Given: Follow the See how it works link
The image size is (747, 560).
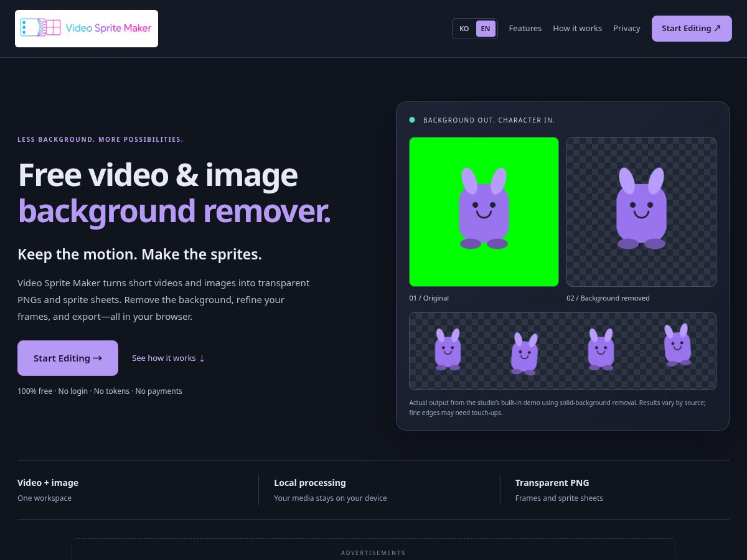Looking at the screenshot, I should click(169, 358).
